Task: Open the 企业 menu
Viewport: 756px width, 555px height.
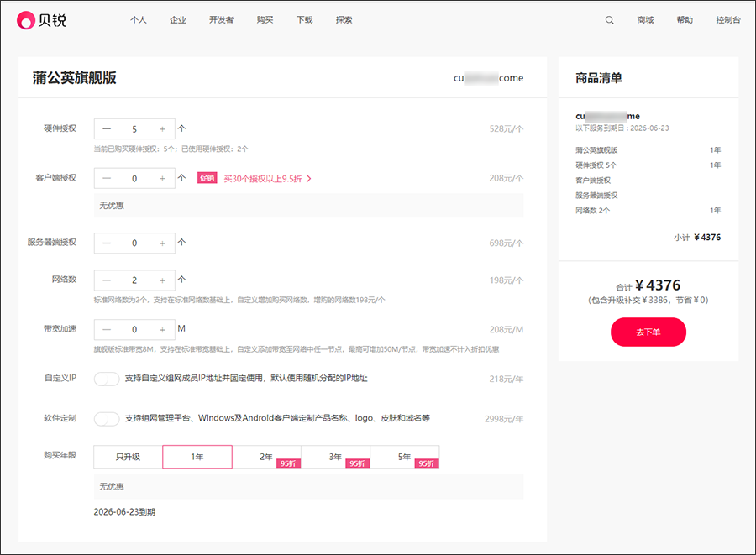Action: (x=178, y=20)
